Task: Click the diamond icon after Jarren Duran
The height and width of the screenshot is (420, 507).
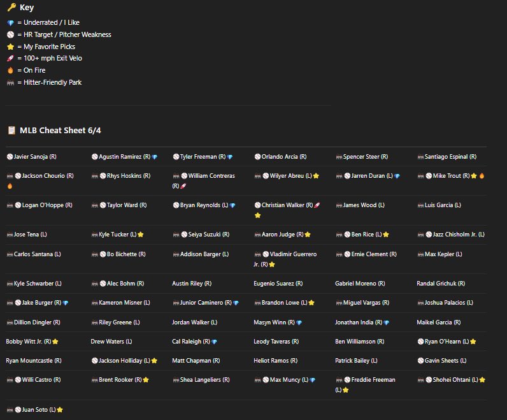Action: point(397,176)
